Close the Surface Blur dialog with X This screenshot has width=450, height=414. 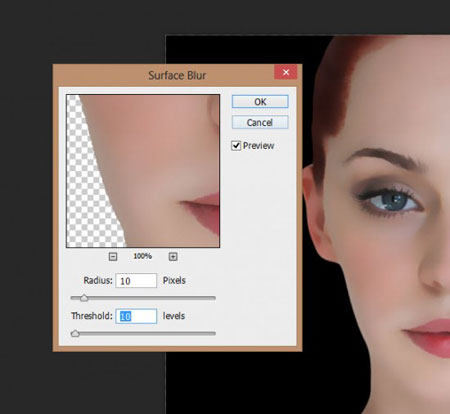[x=286, y=72]
